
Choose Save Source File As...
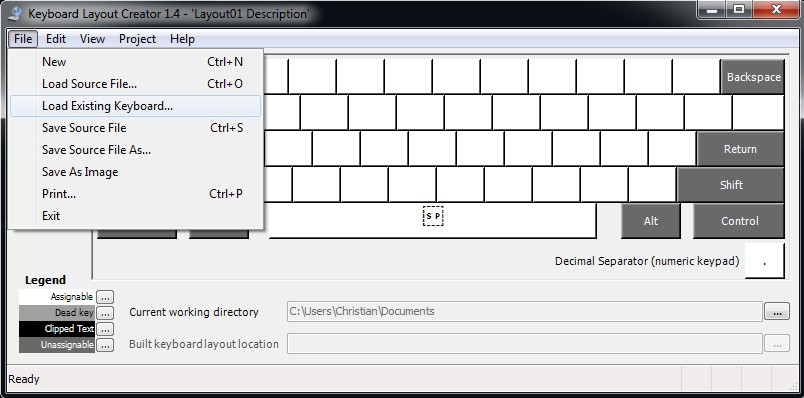[x=135, y=150]
